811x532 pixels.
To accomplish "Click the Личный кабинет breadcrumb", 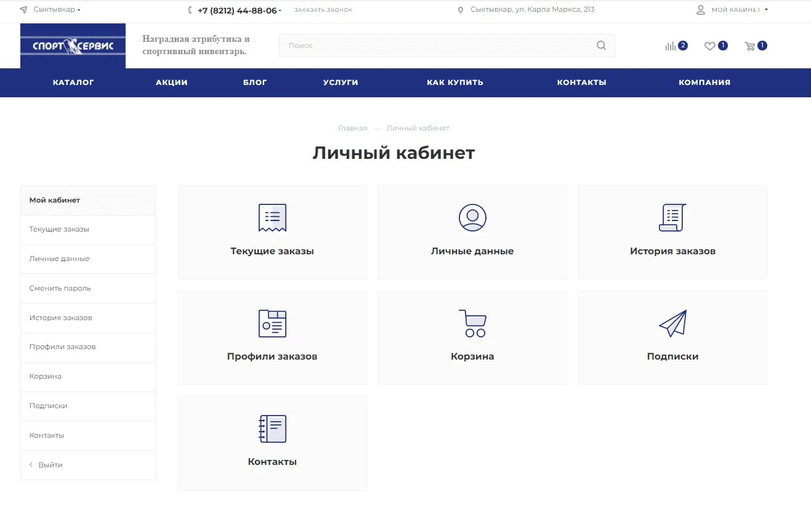I will 418,128.
